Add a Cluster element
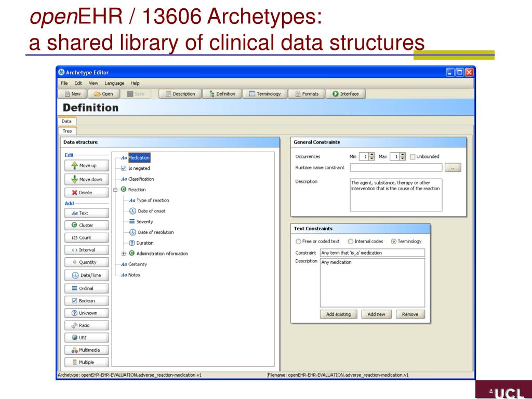The image size is (532, 399). (x=87, y=225)
